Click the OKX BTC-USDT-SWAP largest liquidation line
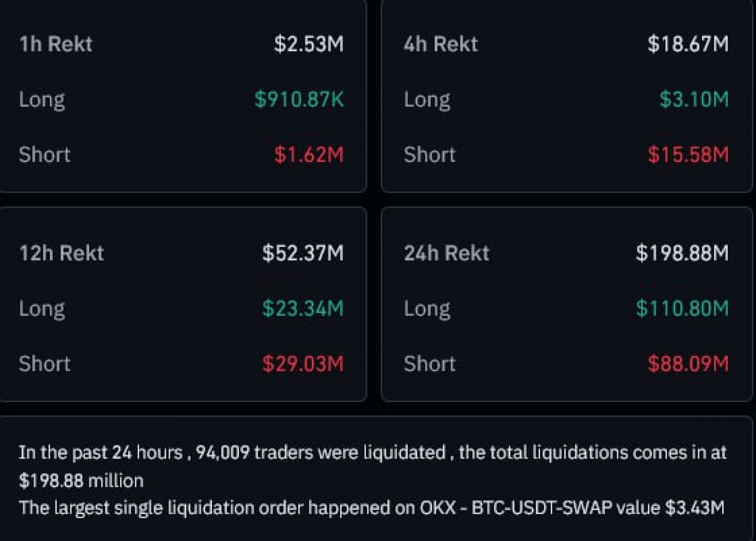The image size is (756, 541). (x=371, y=508)
